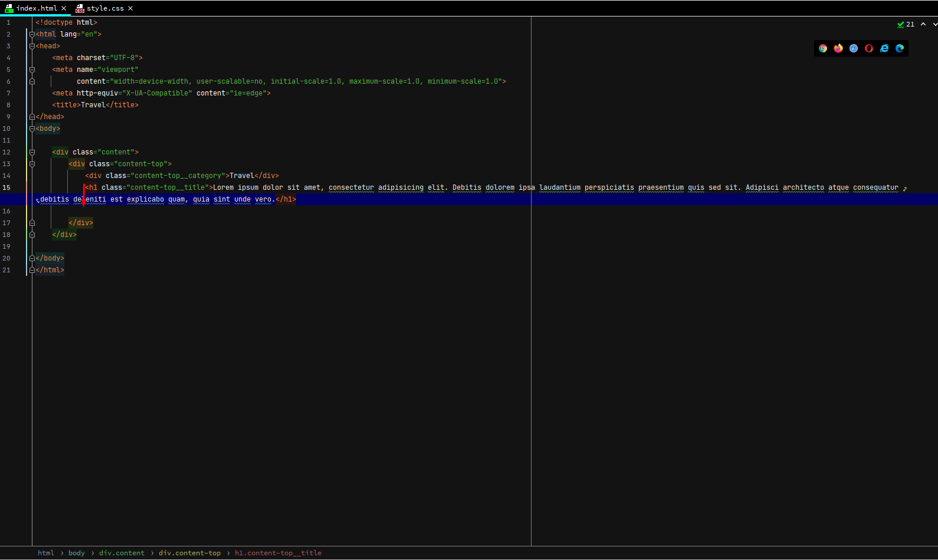This screenshot has height=560, width=938.
Task: Collapse fold marker at line 17 closing div
Action: coord(32,223)
